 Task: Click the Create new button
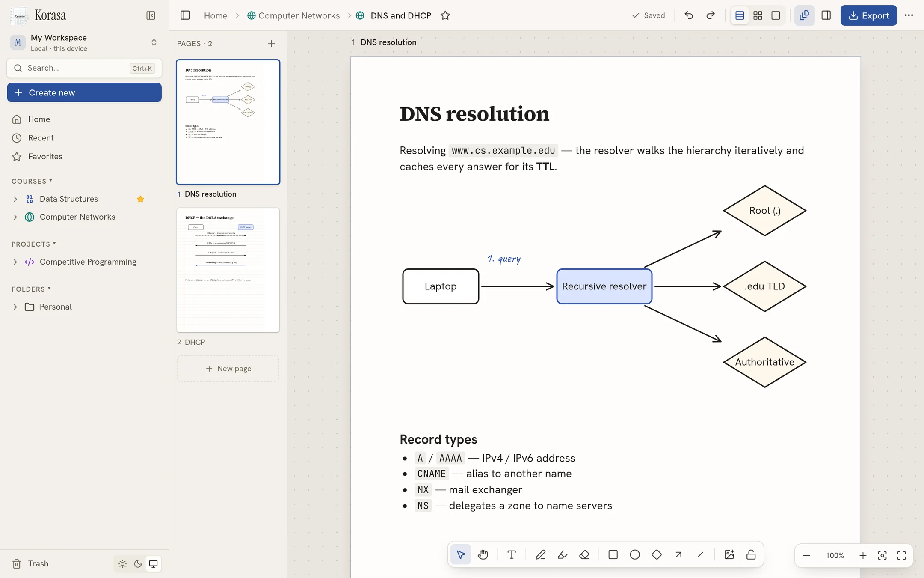[84, 92]
